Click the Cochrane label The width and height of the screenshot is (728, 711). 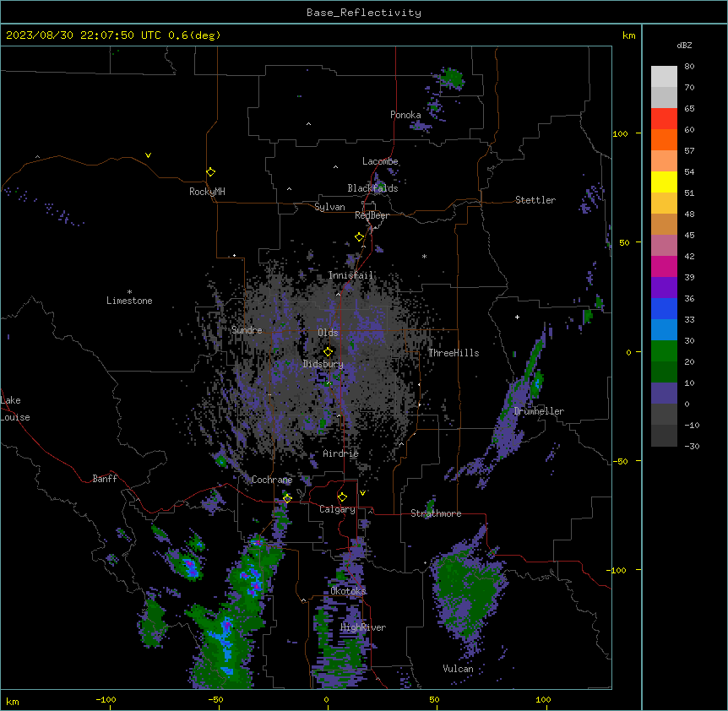(x=272, y=480)
